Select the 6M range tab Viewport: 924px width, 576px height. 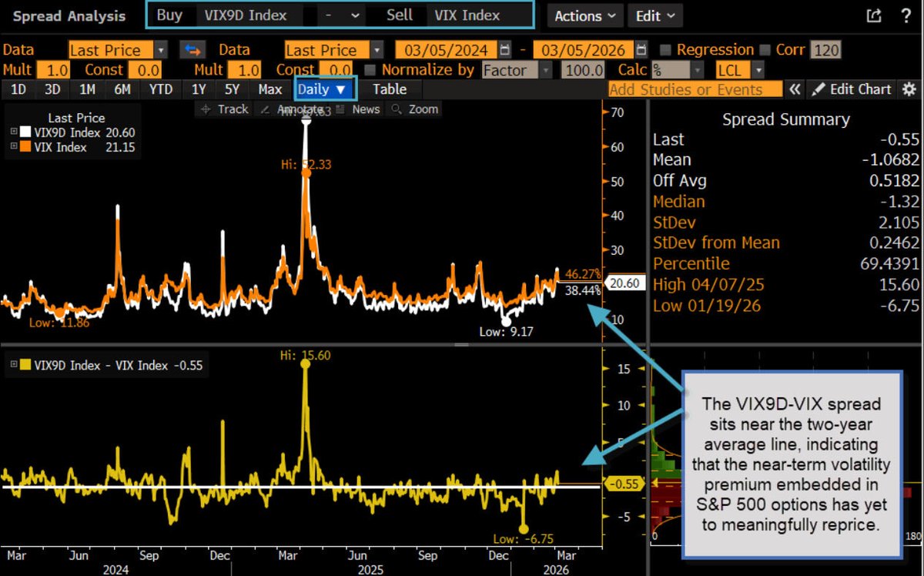coord(122,89)
